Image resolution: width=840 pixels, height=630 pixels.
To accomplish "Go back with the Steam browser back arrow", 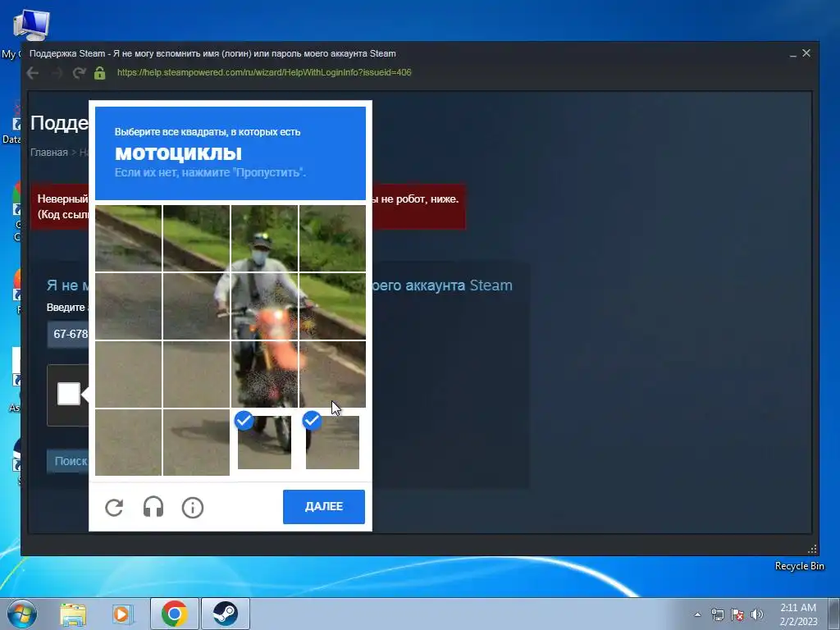I will point(33,73).
